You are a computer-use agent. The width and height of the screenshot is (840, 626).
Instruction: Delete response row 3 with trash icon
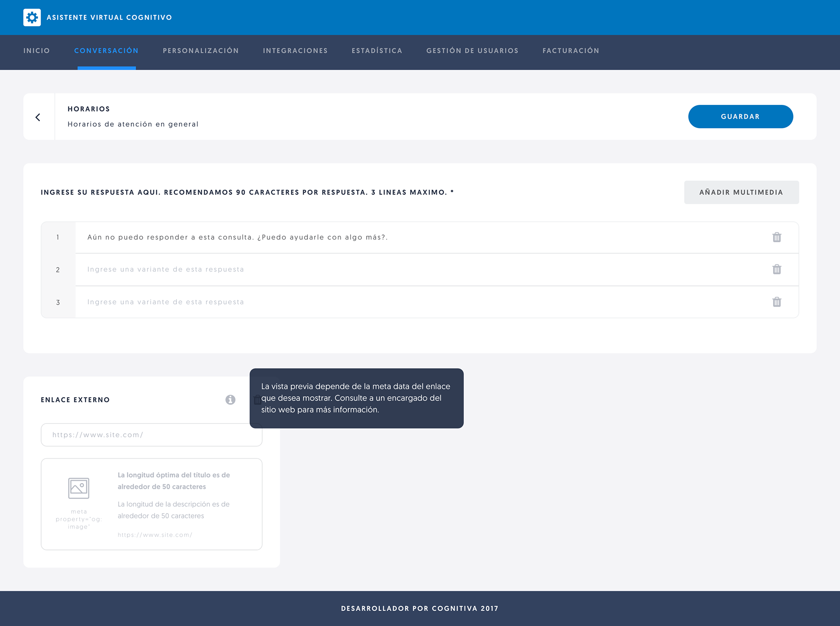point(777,302)
